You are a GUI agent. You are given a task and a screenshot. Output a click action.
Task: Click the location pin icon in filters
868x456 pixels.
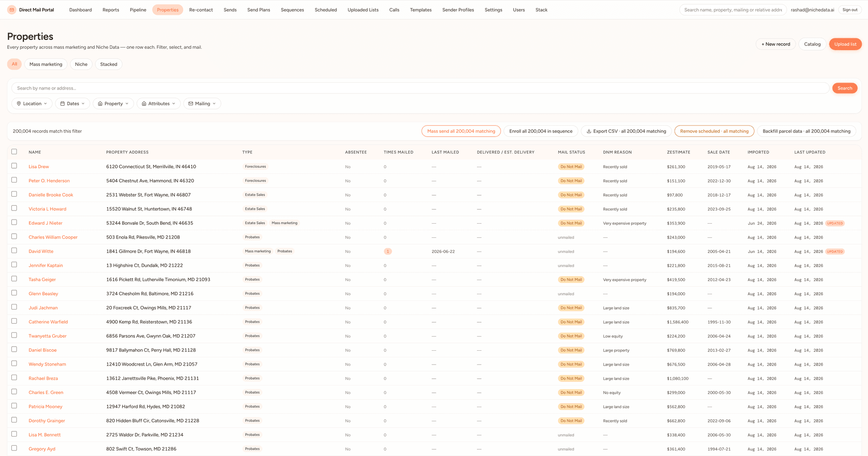click(x=19, y=103)
